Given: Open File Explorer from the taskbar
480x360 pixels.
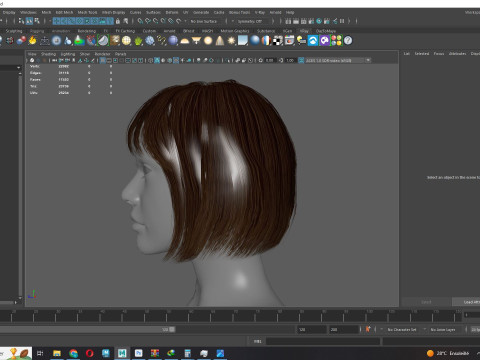Looking at the screenshot, I should 57,353.
